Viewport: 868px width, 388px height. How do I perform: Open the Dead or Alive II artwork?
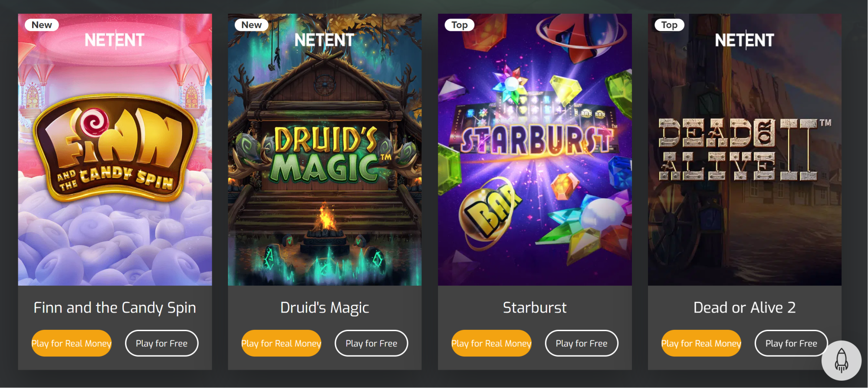[745, 150]
